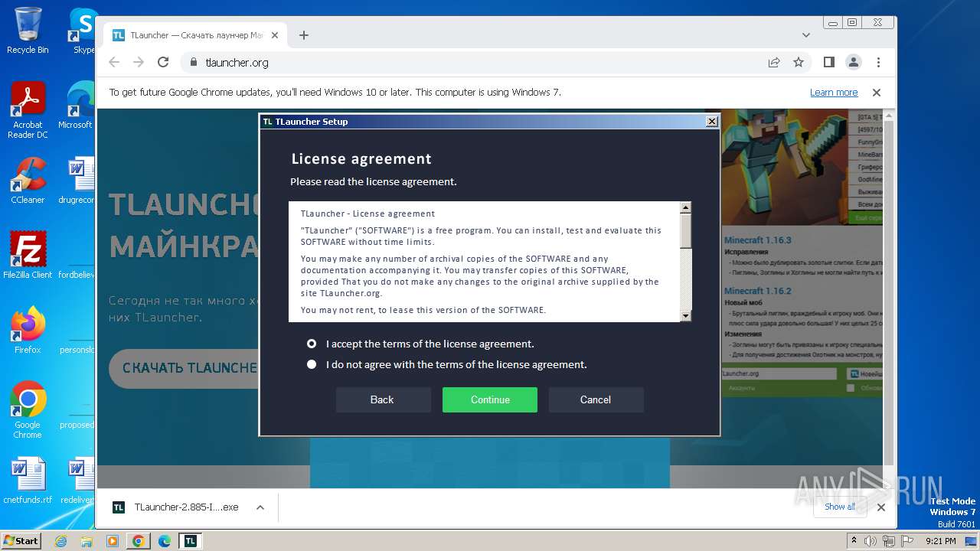Open Acrobat Reader DC desktop icon
This screenshot has width=980, height=551.
pos(28,110)
